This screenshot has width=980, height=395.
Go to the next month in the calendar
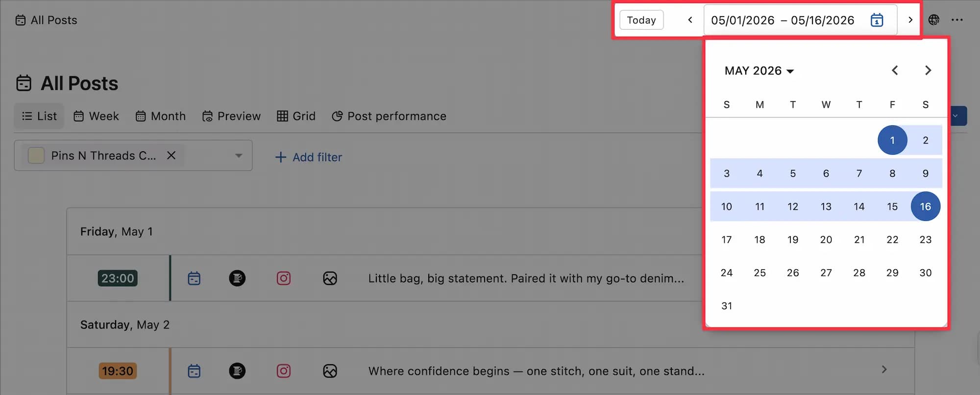click(x=928, y=70)
